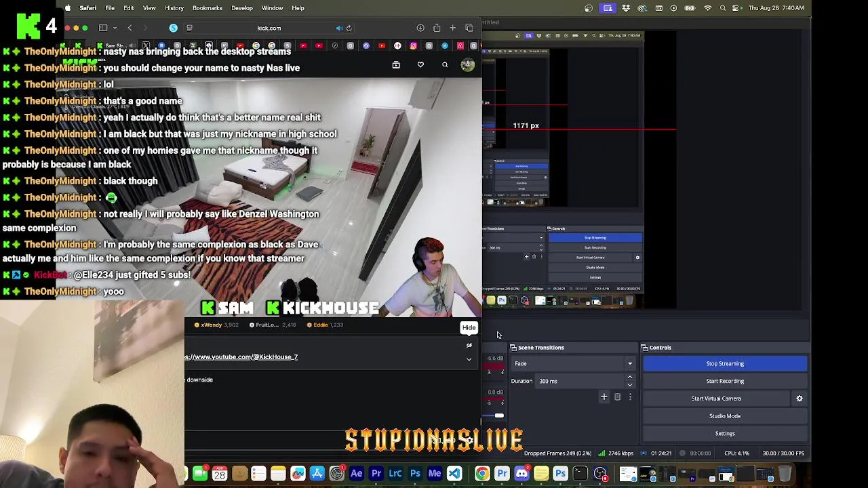868x488 pixels.
Task: Open System Settings from the Dock
Action: click(x=337, y=474)
